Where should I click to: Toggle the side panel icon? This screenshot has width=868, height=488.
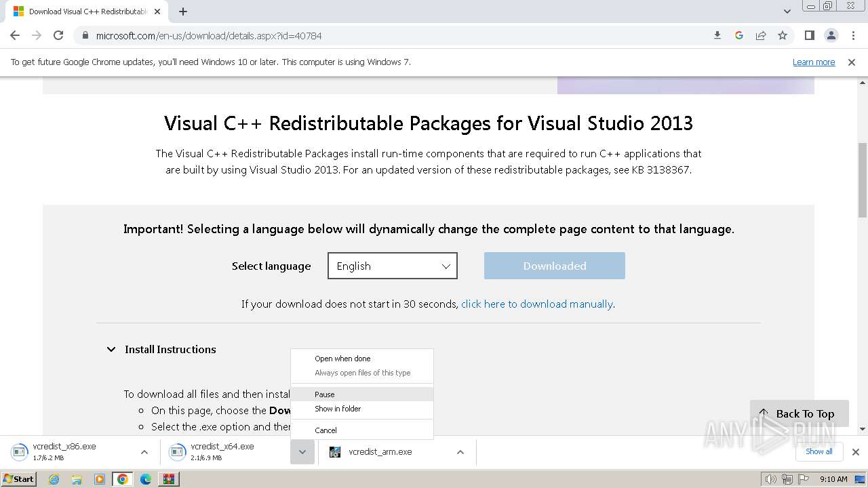click(x=809, y=35)
